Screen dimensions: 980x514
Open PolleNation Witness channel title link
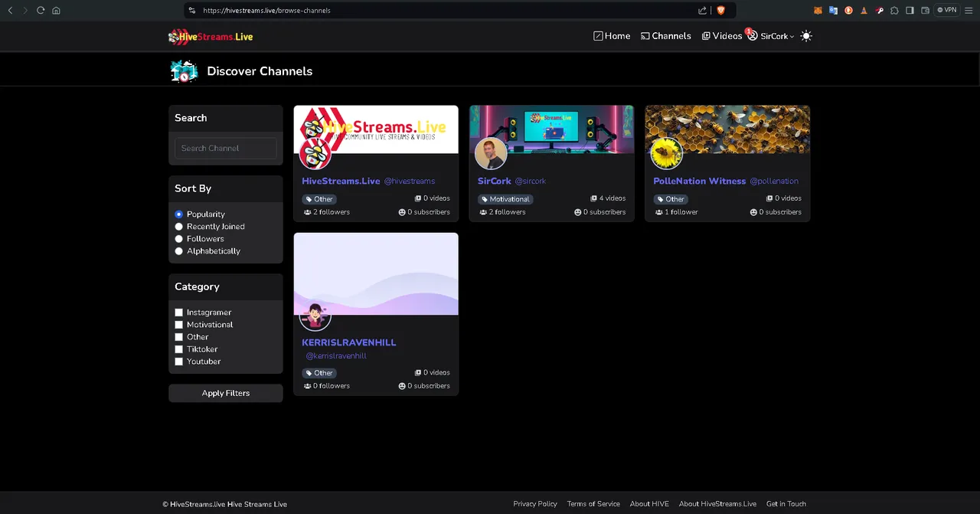click(x=699, y=182)
